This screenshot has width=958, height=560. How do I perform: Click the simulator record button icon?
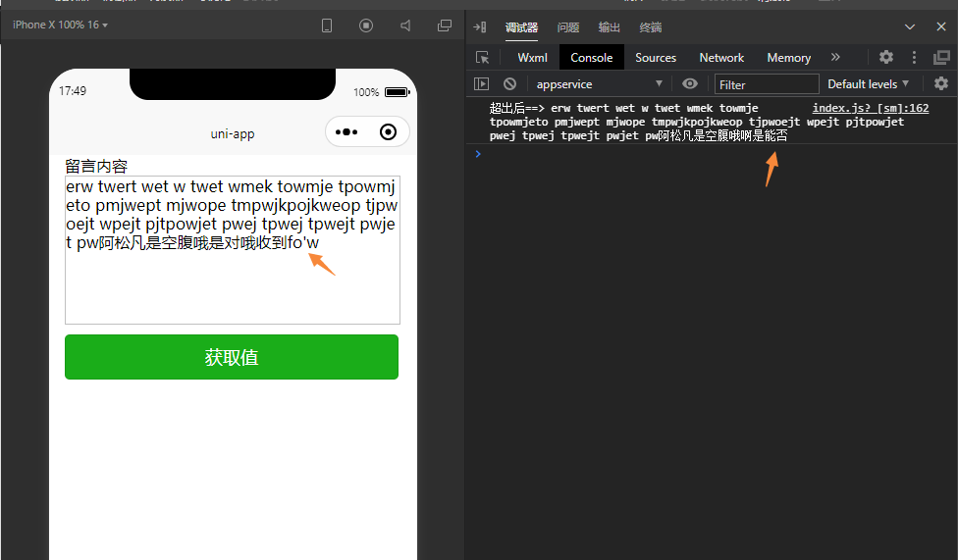pos(366,25)
